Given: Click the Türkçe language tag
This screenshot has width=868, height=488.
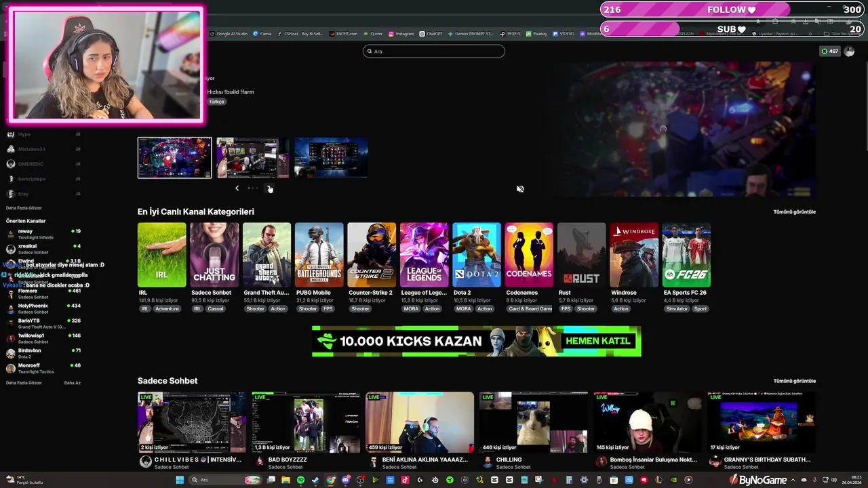Looking at the screenshot, I should click(x=216, y=102).
